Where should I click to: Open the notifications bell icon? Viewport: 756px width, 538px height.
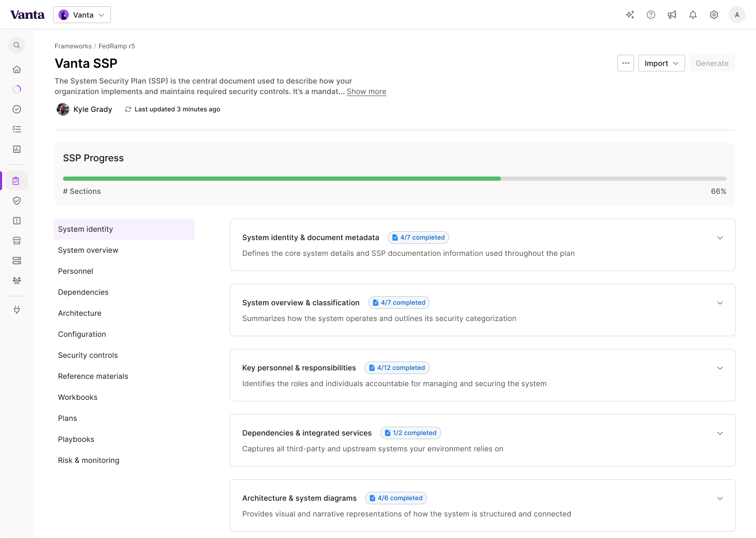(x=693, y=15)
